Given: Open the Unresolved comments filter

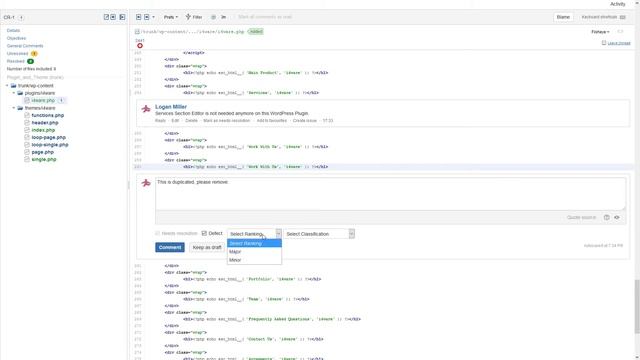Looking at the screenshot, I should click(18, 54).
